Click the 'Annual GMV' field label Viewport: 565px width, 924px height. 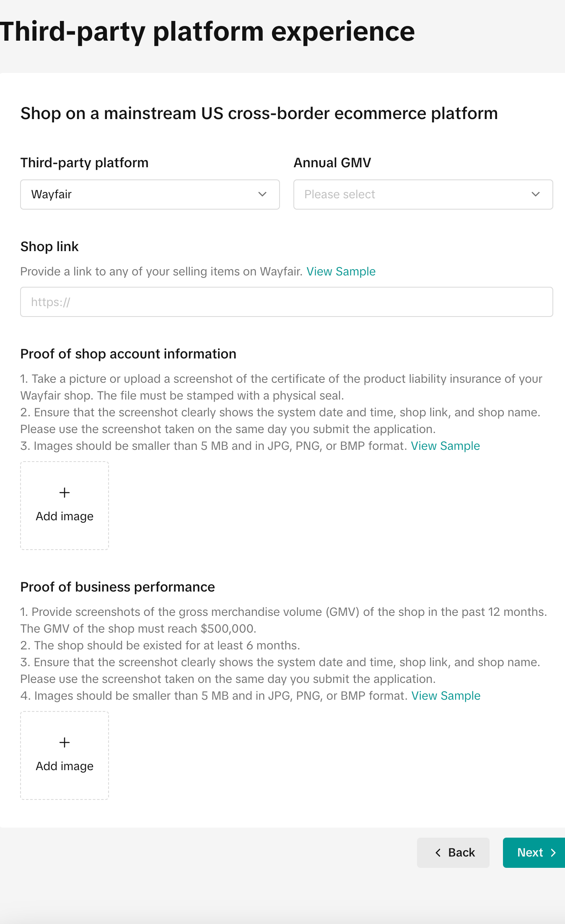[x=332, y=163]
